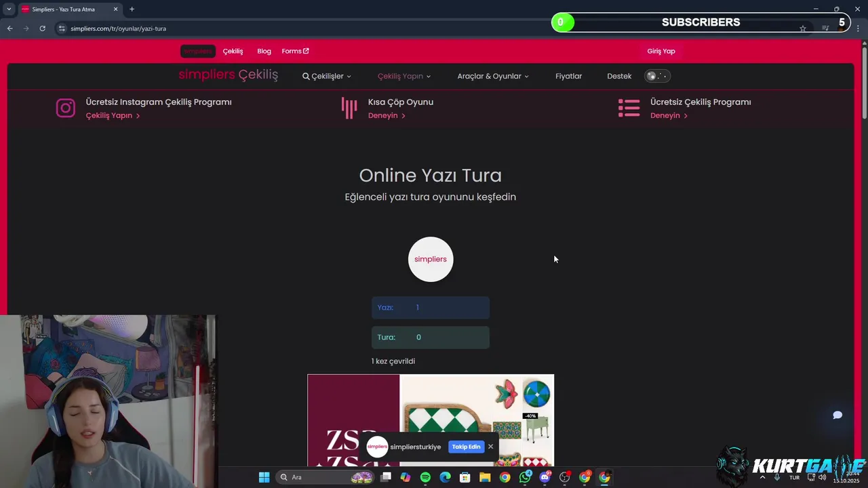The height and width of the screenshot is (488, 868).
Task: Click the Takip Edin follow button
Action: coord(466,447)
